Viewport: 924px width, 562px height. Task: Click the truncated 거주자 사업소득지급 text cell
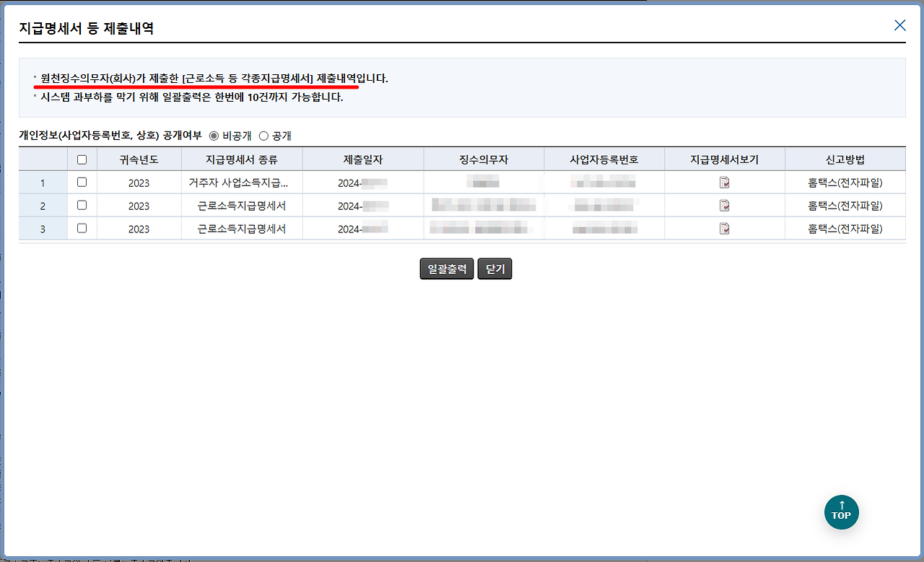(242, 182)
